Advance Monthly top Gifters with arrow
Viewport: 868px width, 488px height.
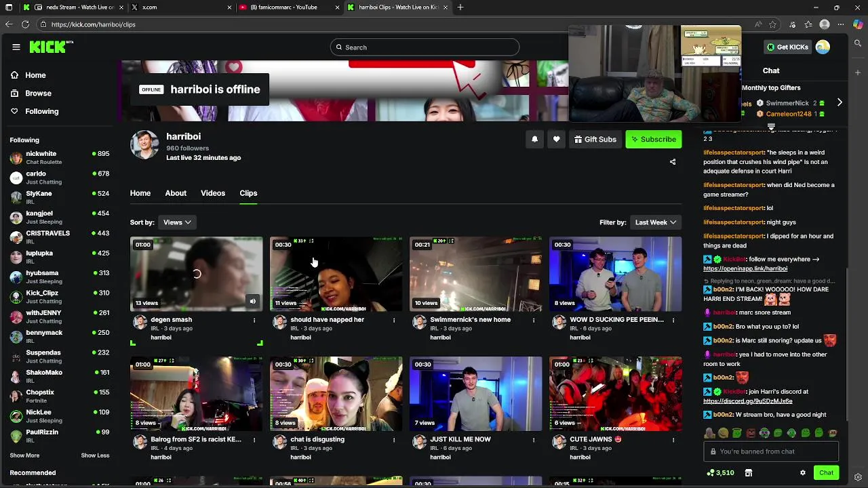[840, 102]
